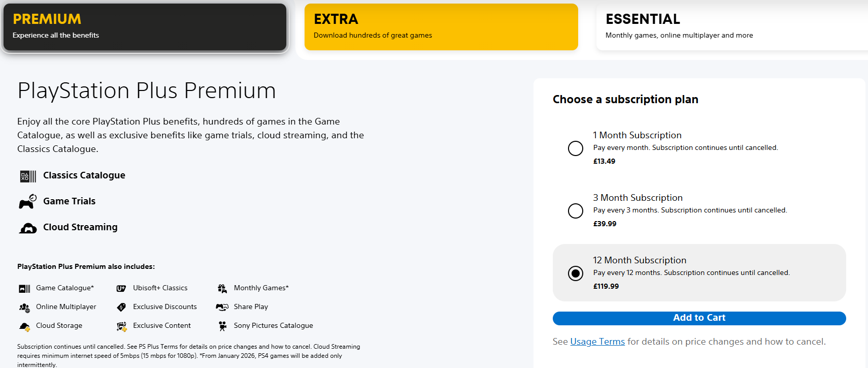Click the Sony Pictures Catalogue icon
Viewport: 868px width, 368px height.
(222, 326)
